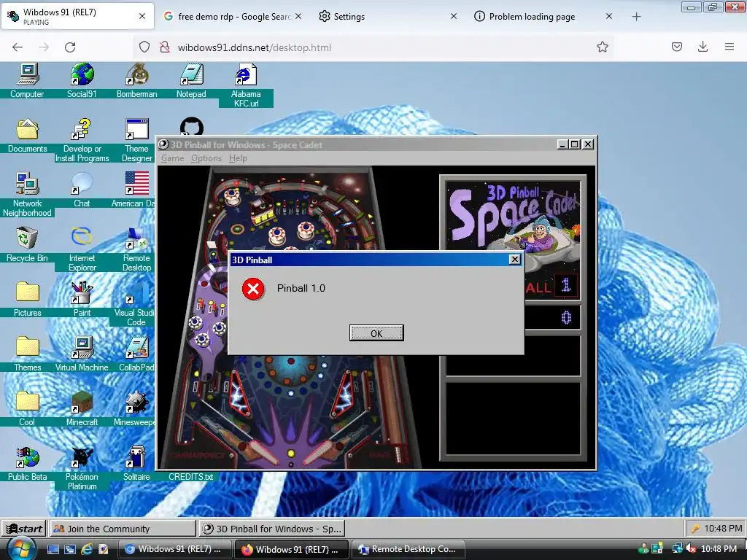
Task: Close the Settings browser tab
Action: coord(454,16)
